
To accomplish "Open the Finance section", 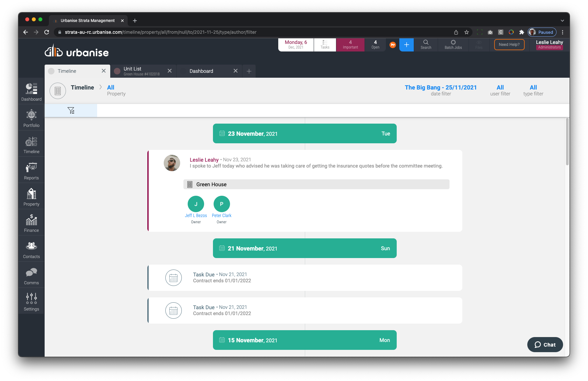I will (x=31, y=223).
